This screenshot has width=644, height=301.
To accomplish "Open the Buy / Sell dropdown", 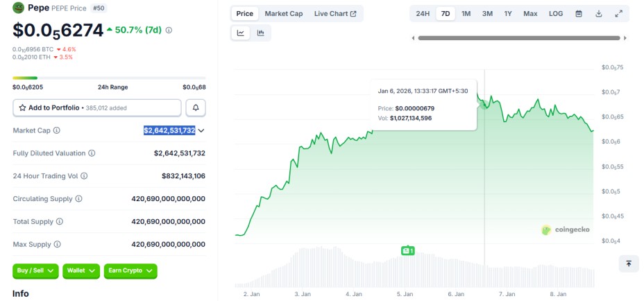I will 35,271.
